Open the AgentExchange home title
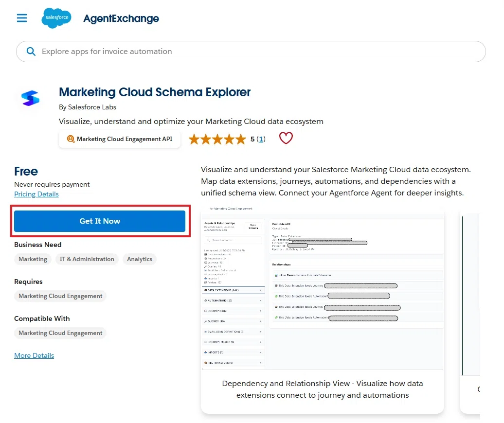Image resolution: width=504 pixels, height=423 pixels. [121, 18]
